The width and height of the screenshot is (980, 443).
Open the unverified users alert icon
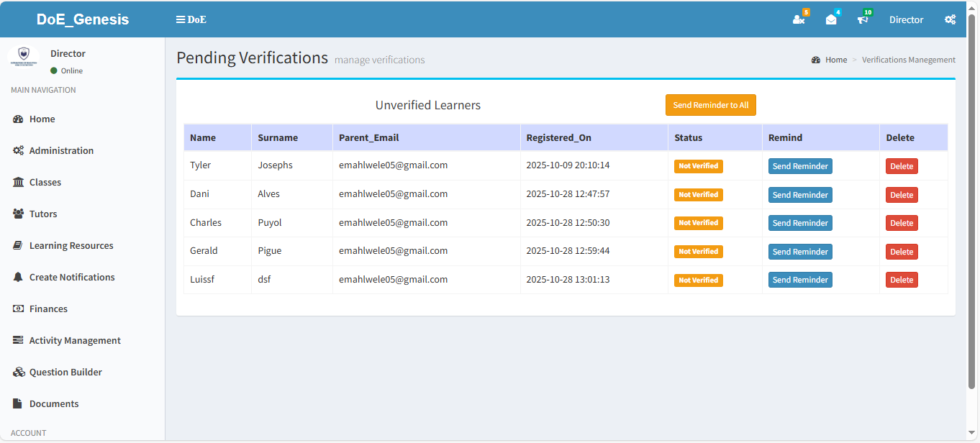(799, 20)
